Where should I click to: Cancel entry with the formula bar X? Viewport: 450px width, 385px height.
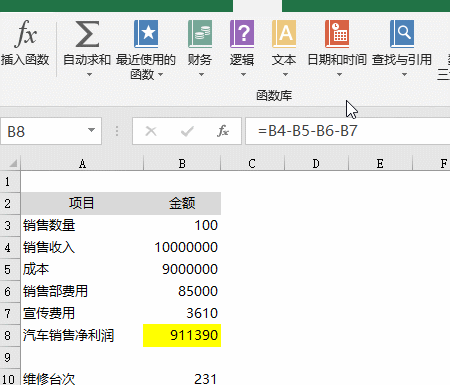[x=151, y=131]
